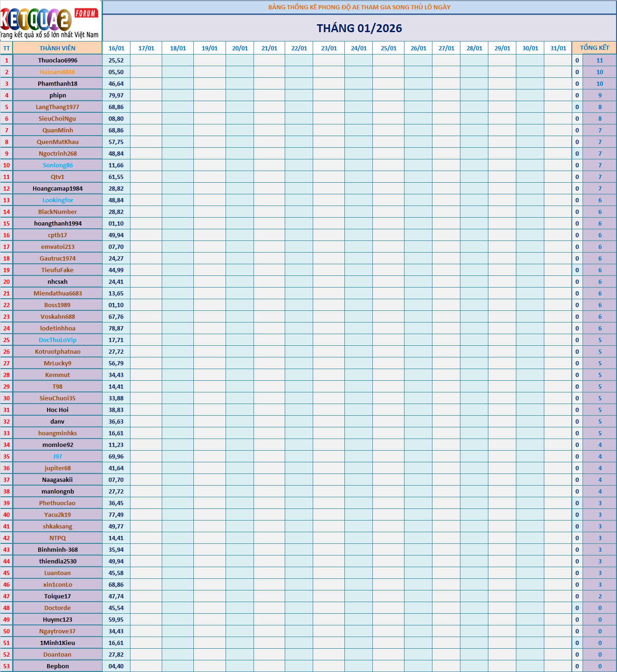Click the orange banner title text at top

pyautogui.click(x=359, y=7)
